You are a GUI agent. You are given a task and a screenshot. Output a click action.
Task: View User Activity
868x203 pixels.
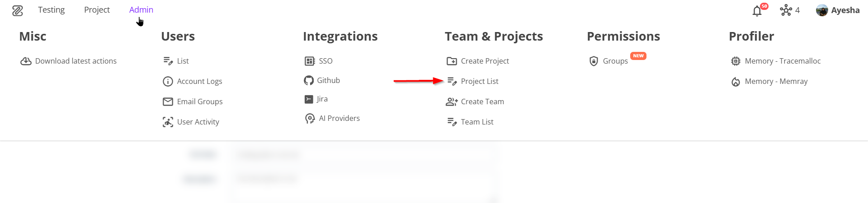click(x=198, y=122)
